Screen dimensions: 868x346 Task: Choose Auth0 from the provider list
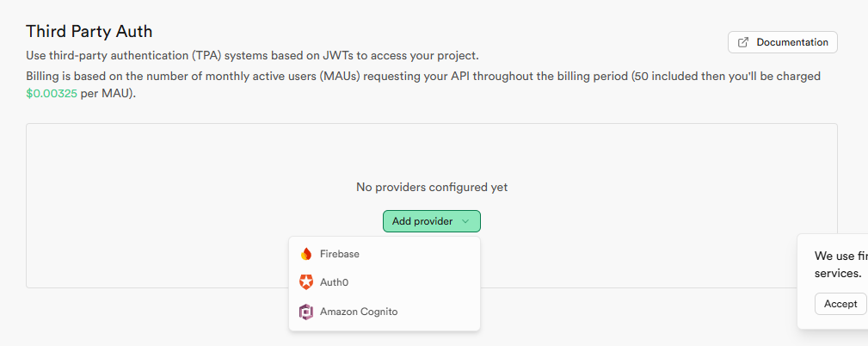(334, 282)
